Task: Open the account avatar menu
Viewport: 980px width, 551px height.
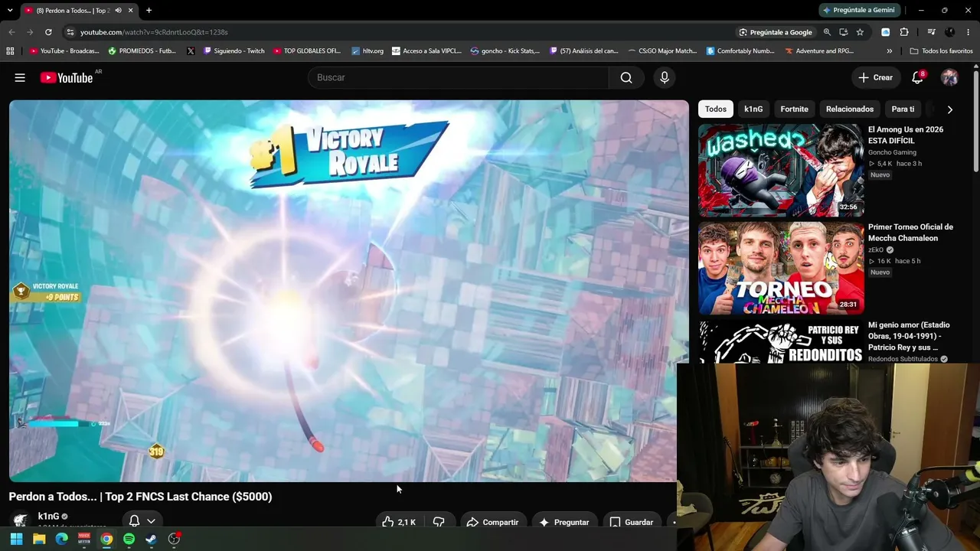Action: pyautogui.click(x=949, y=77)
